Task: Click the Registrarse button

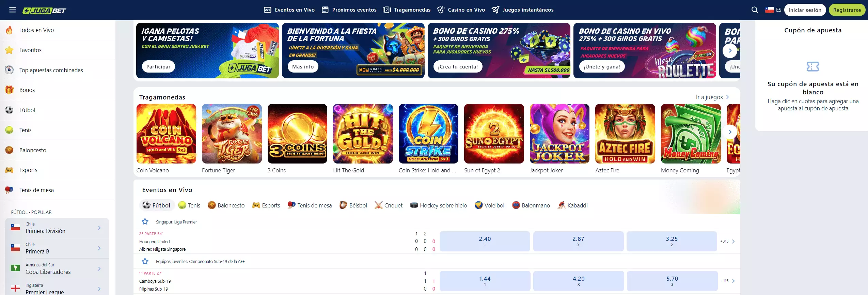Action: pos(847,10)
